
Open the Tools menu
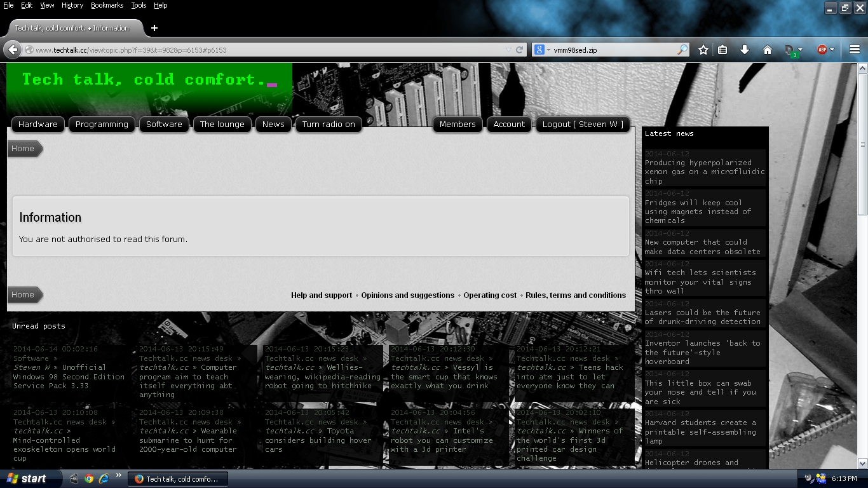pyautogui.click(x=139, y=5)
